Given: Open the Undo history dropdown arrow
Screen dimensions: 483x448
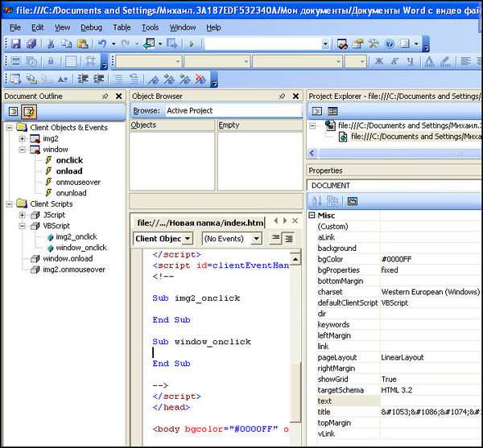Looking at the screenshot, I should 114,44.
